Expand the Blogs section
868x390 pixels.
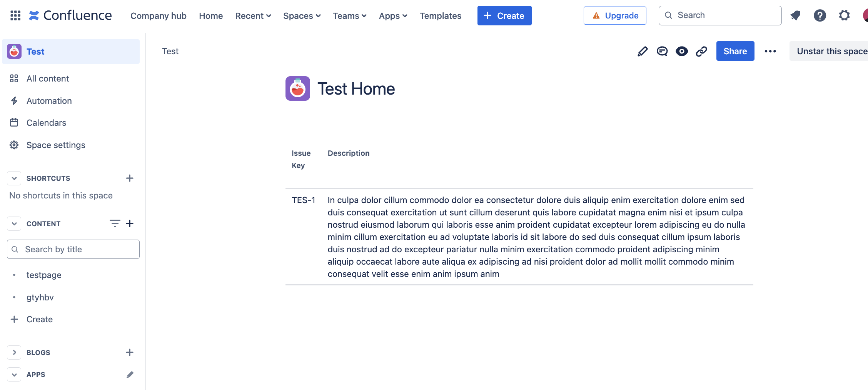14,352
